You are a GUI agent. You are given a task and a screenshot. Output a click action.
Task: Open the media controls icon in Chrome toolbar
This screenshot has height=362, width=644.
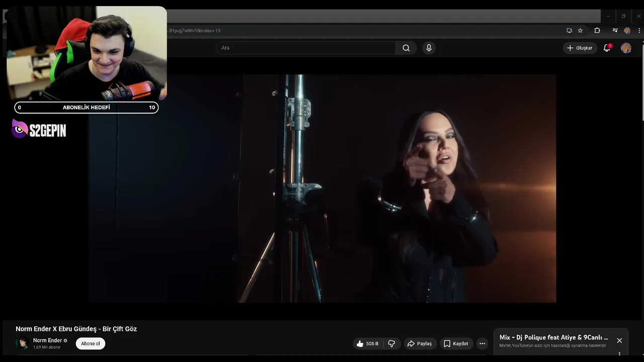(x=615, y=30)
